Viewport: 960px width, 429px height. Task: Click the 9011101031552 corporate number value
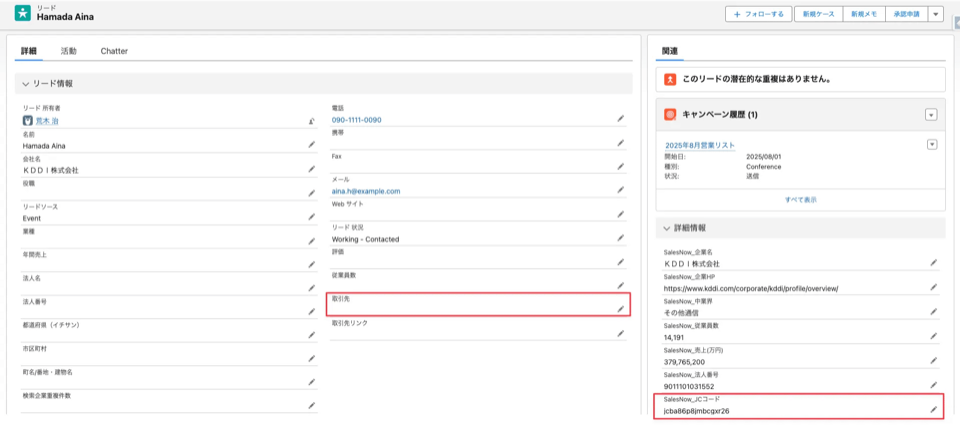coord(689,386)
